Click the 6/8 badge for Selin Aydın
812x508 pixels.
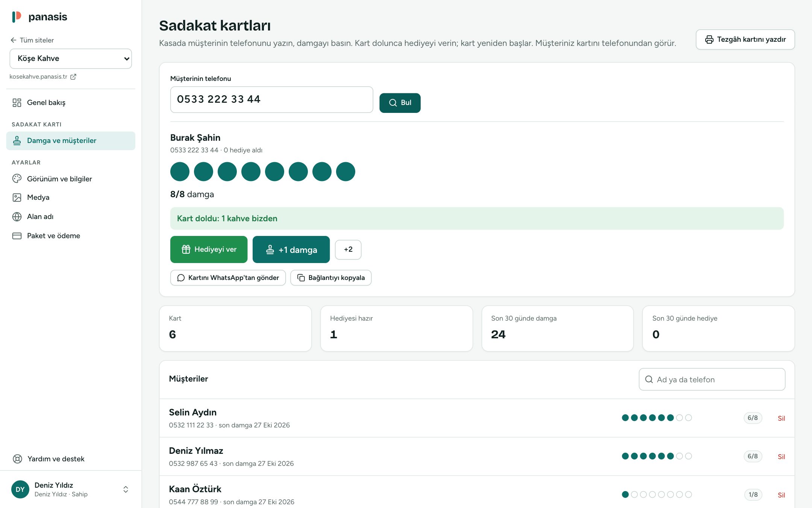click(x=753, y=418)
